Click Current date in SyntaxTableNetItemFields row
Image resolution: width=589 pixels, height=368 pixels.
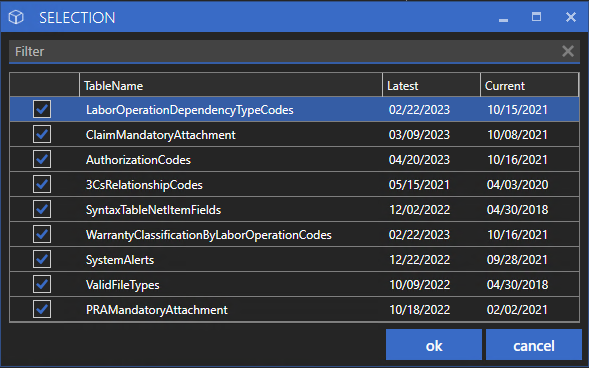click(x=518, y=210)
